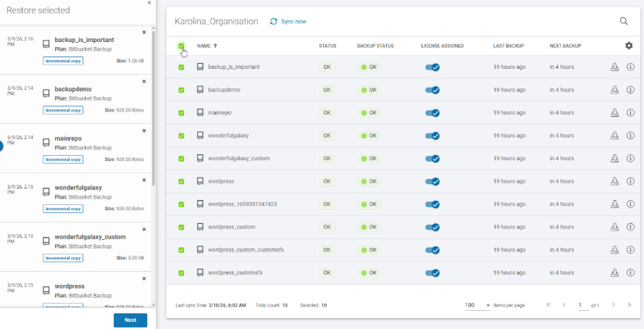Open the items per page dropdown

click(x=478, y=305)
